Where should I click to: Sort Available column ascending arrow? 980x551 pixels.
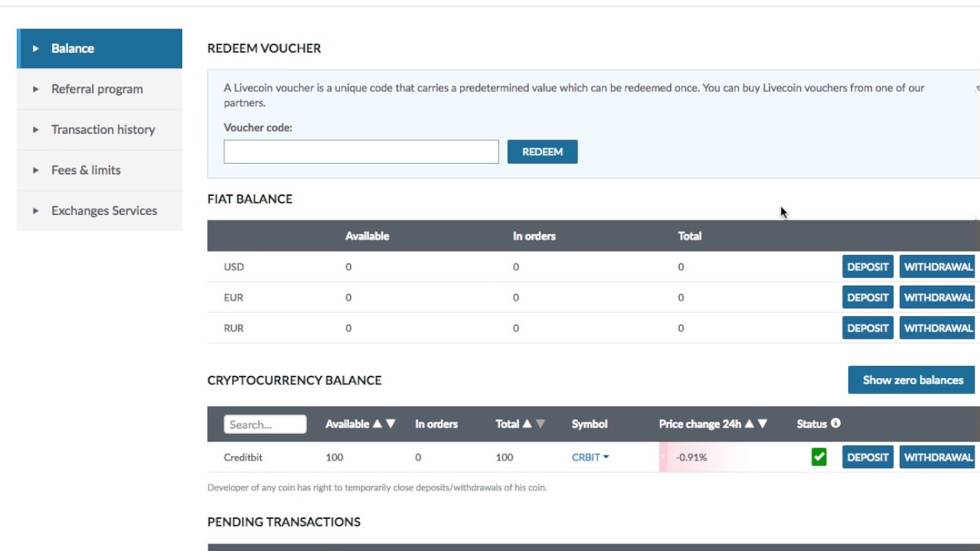click(x=377, y=424)
